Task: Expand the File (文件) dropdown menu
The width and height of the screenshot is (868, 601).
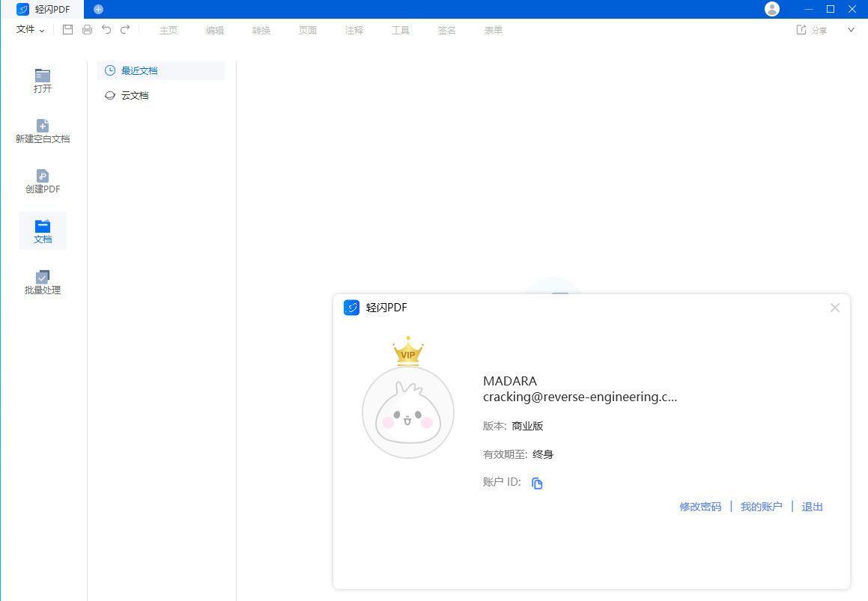Action: coord(31,30)
